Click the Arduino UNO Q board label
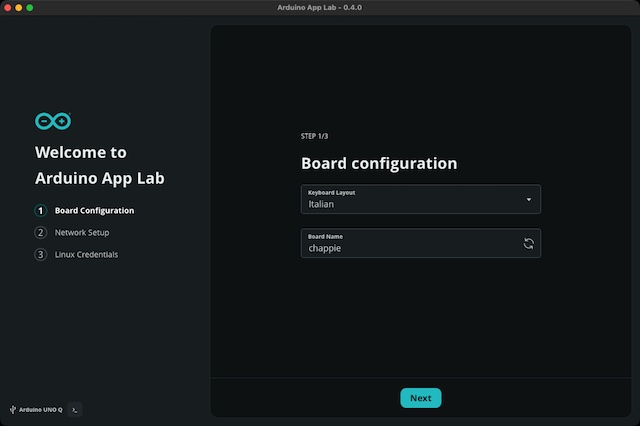 coord(41,409)
